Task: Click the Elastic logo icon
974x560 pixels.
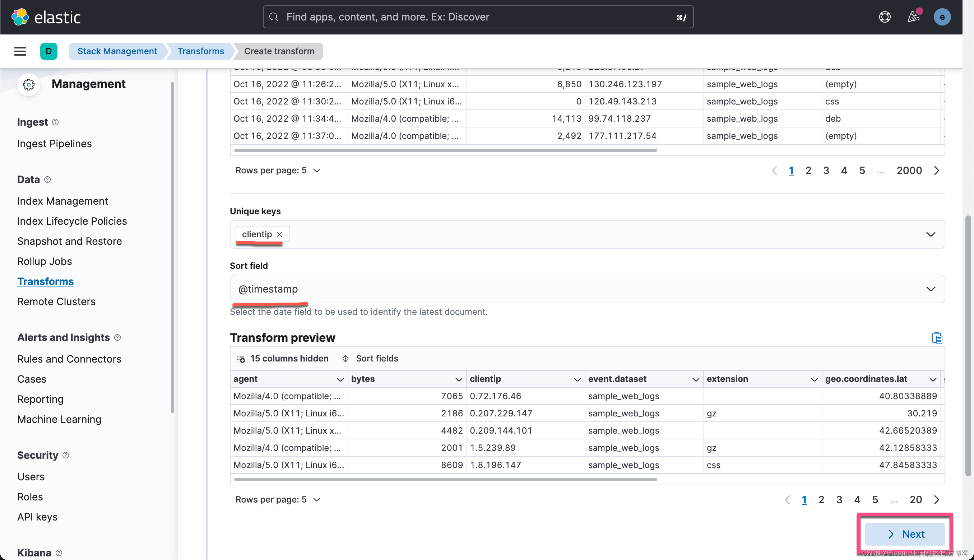Action: coord(20,17)
